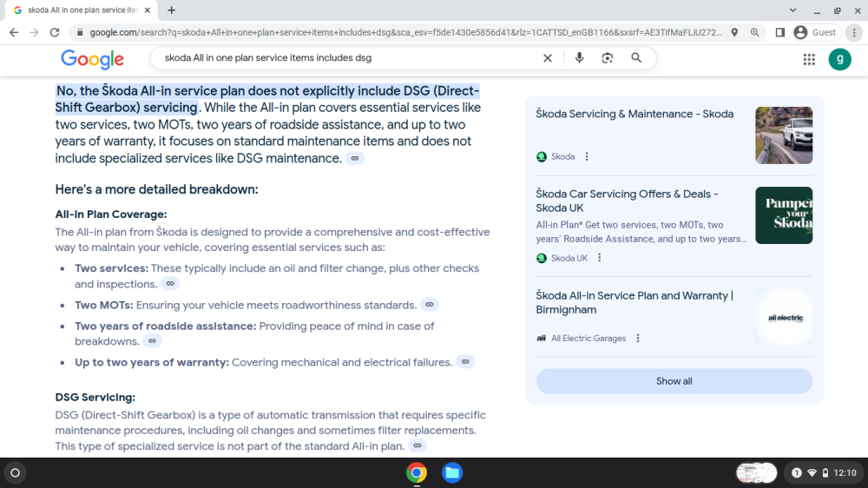This screenshot has height=488, width=868.
Task: Open source link after warranty bullet
Action: [x=465, y=362]
